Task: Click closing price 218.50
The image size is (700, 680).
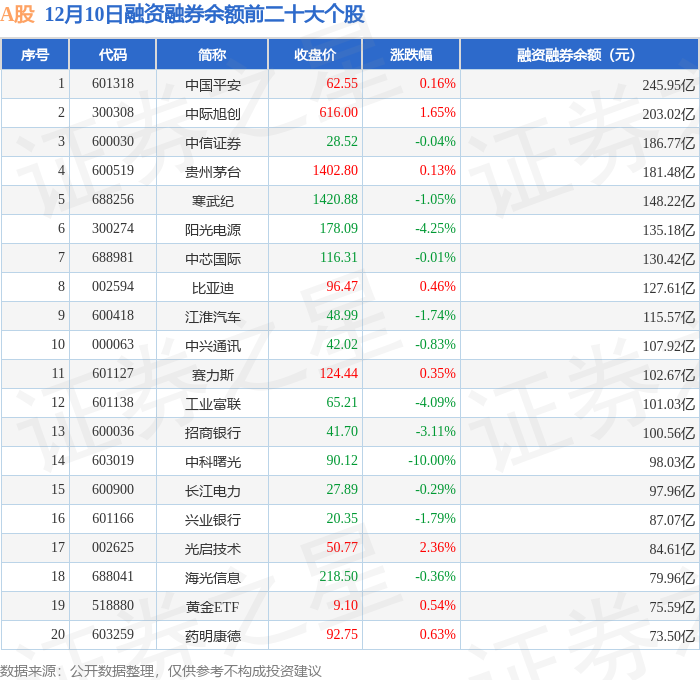Action: tap(338, 577)
